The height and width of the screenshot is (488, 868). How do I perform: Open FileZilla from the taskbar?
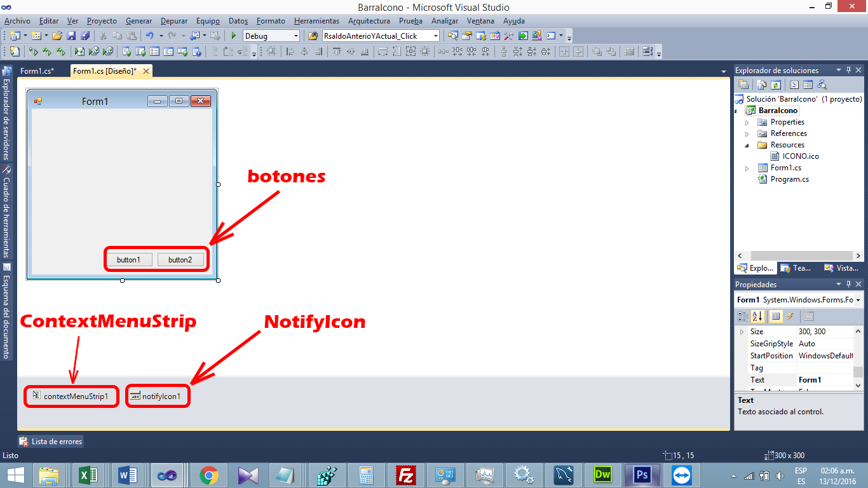pyautogui.click(x=405, y=475)
